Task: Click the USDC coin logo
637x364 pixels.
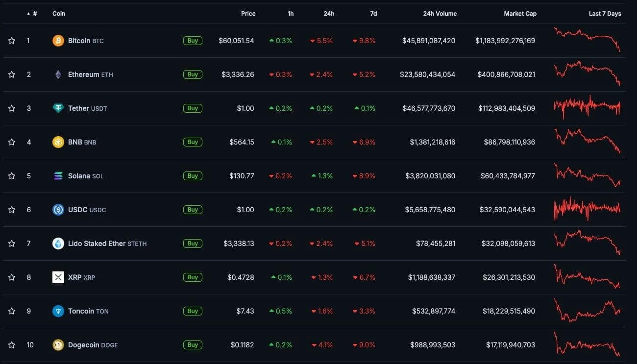Action: click(58, 210)
